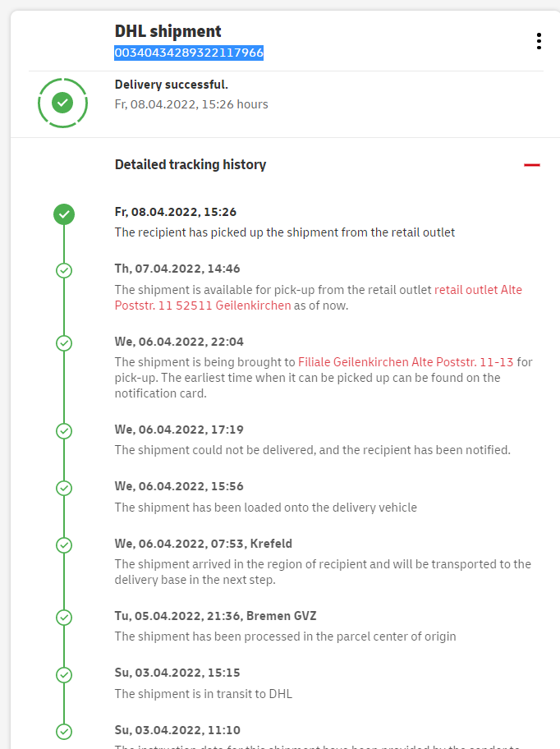560x749 pixels.
Task: Click the status marker for 03.04.2022, 15:15
Action: pos(64,674)
